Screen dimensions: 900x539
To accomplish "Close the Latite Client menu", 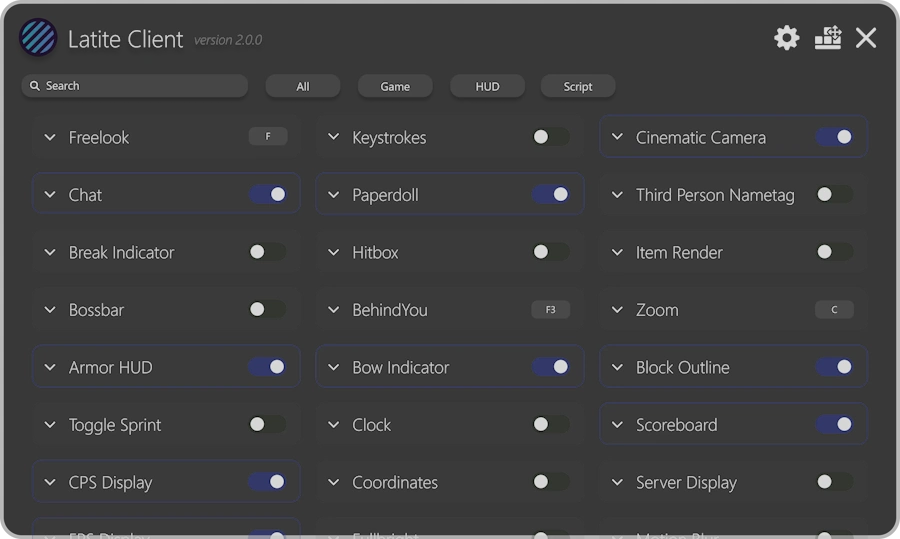I will pyautogui.click(x=866, y=38).
